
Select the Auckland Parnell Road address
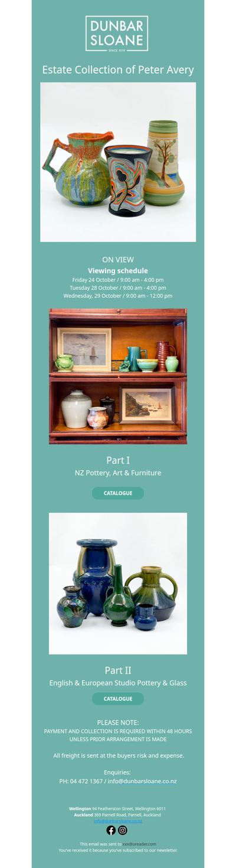pos(117,814)
